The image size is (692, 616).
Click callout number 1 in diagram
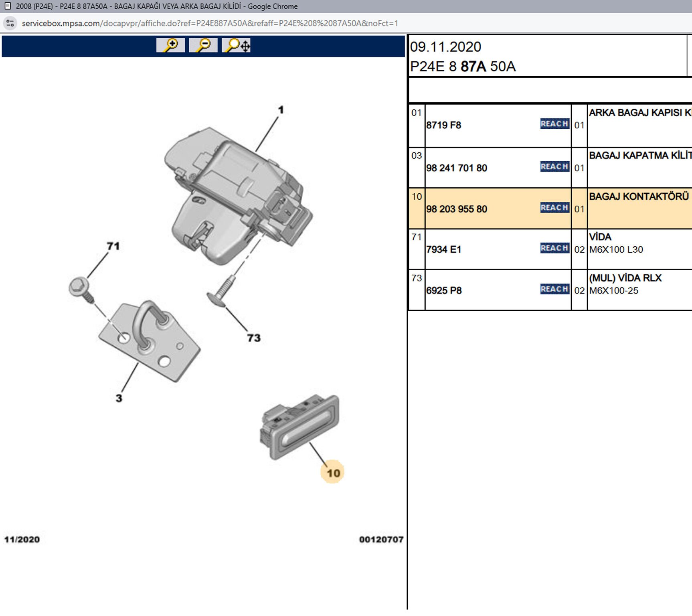point(281,109)
